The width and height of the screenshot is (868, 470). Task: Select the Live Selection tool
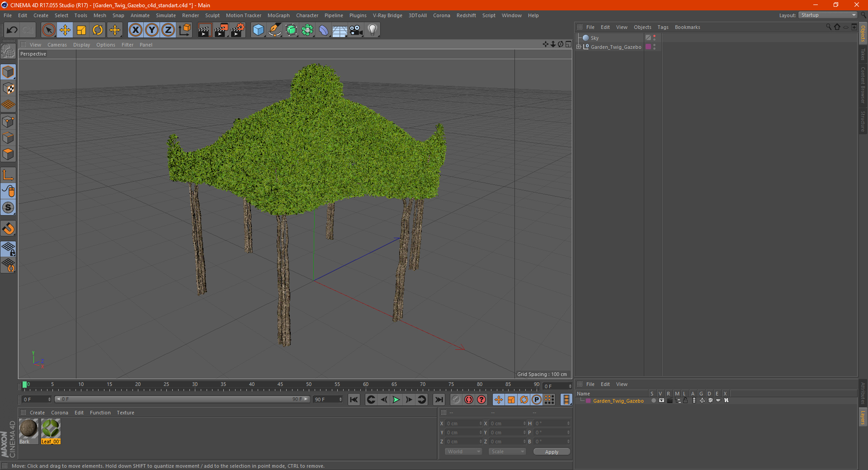tap(48, 30)
